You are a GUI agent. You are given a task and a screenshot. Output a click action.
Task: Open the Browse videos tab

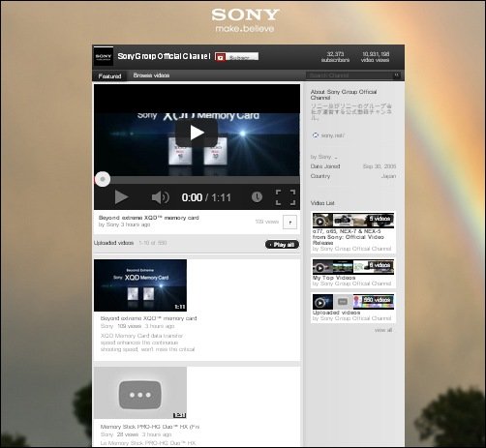pyautogui.click(x=151, y=75)
